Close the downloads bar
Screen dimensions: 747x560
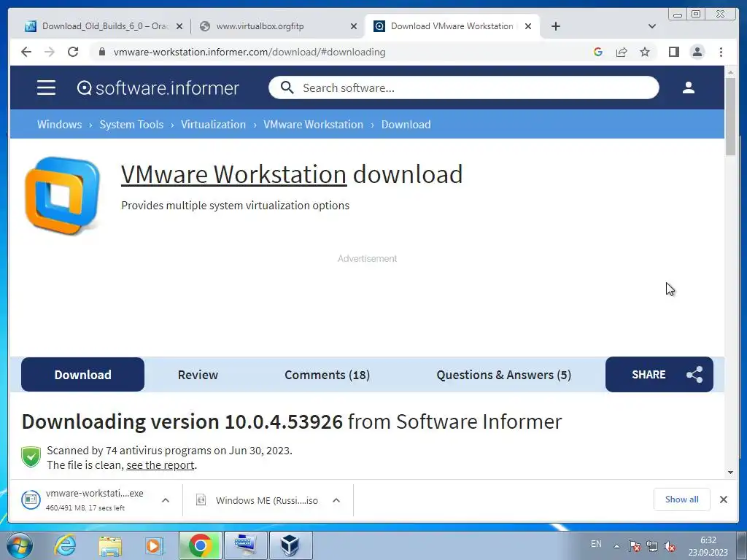pos(723,499)
